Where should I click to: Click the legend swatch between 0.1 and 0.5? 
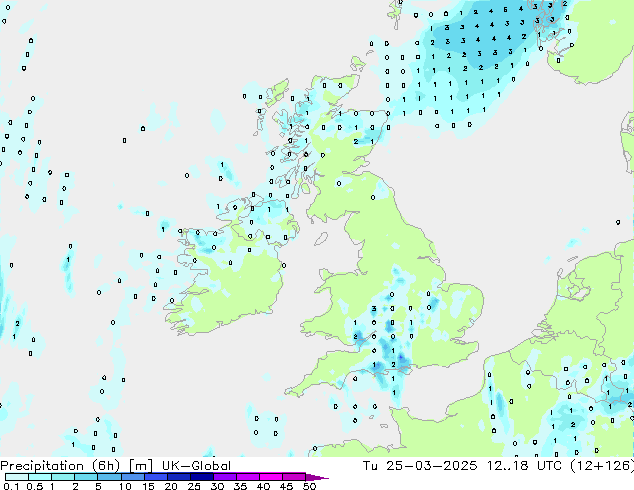(17, 477)
